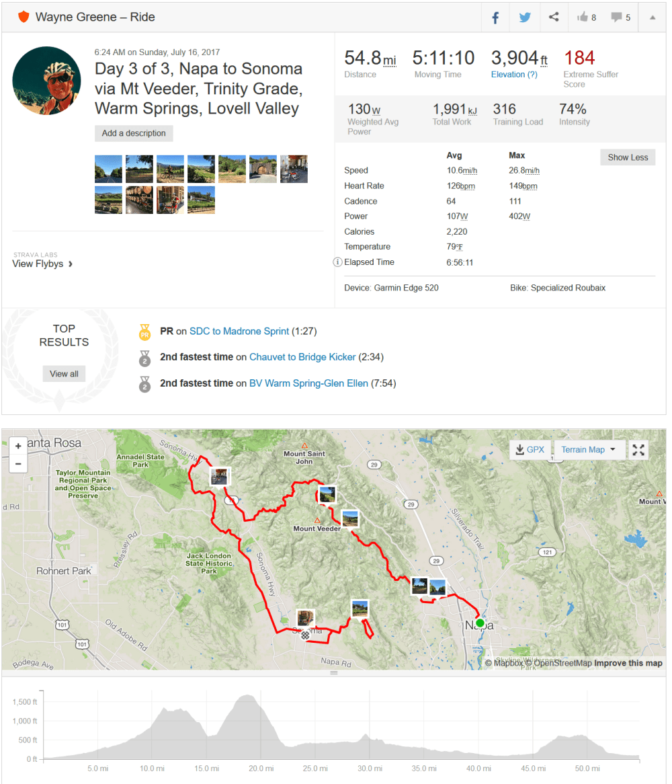The width and height of the screenshot is (672, 784).
Task: Open the comments speech bubble
Action: pos(620,17)
